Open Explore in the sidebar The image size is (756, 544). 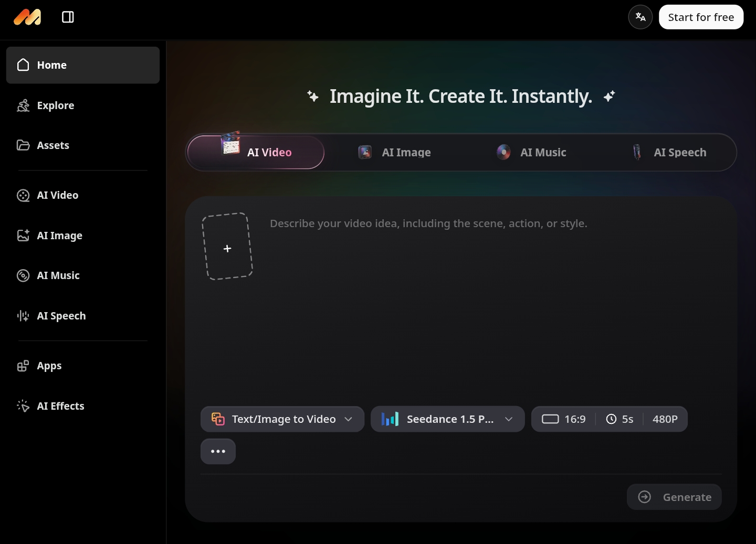tap(83, 105)
